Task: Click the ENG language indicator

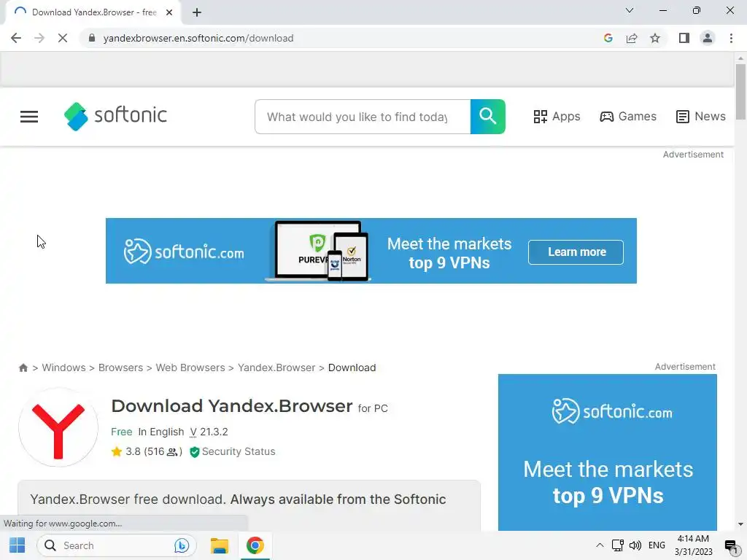Action: (x=657, y=545)
